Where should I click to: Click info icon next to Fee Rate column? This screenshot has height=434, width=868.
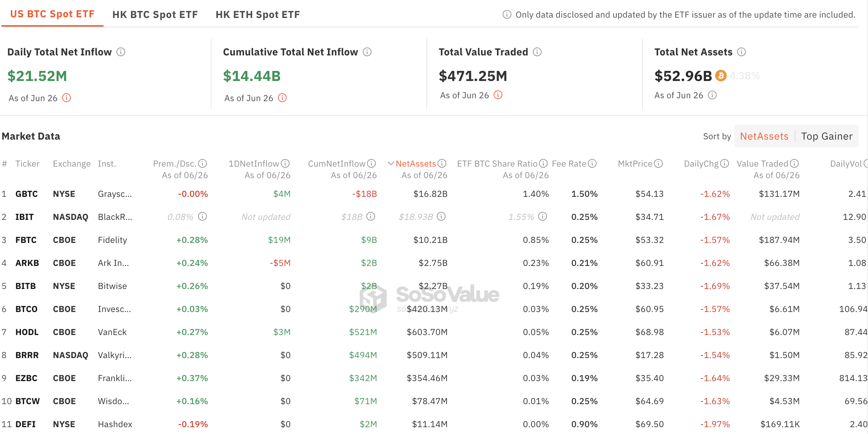click(592, 164)
